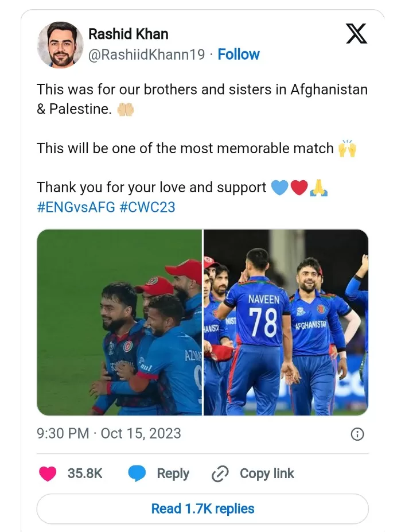Click the 35.8K likes count

(85, 473)
